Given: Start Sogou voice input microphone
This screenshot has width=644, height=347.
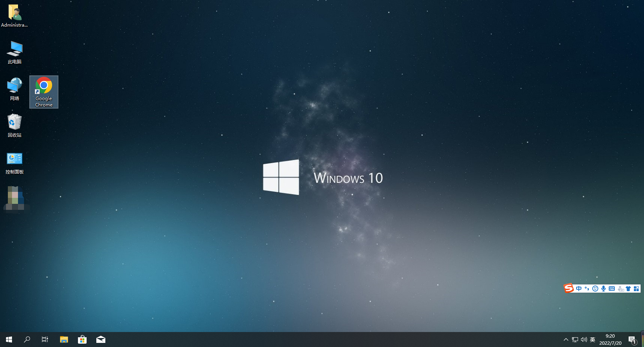Looking at the screenshot, I should click(604, 289).
